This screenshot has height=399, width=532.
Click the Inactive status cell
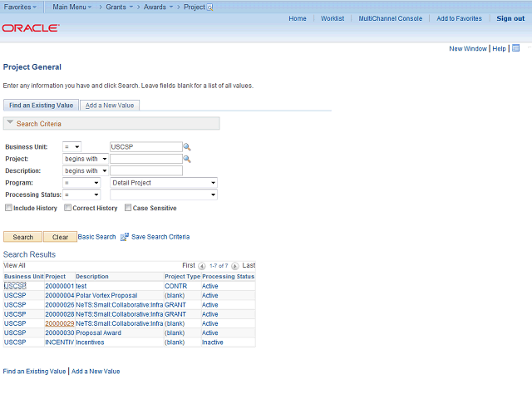tap(213, 342)
